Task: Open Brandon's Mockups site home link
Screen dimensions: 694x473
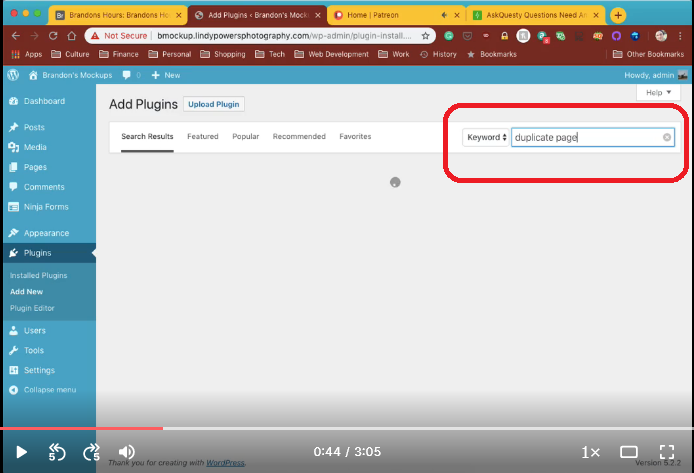Action: 70,75
